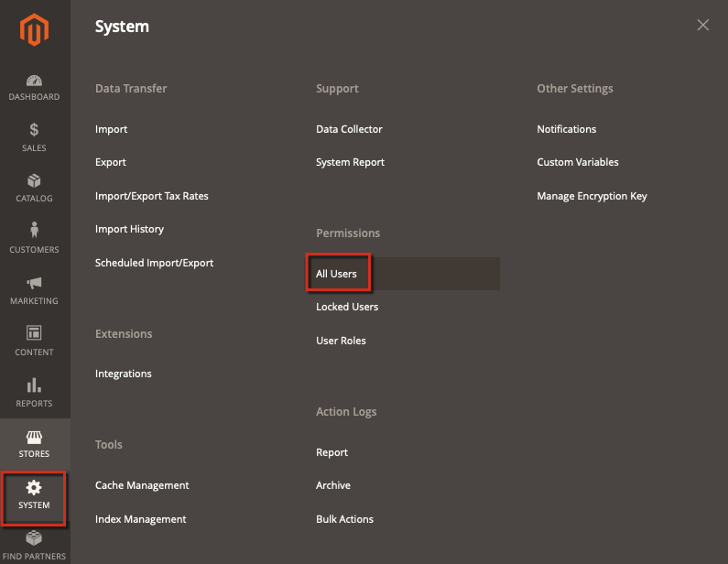Choose Locked Users entry
The image size is (728, 564).
(x=347, y=307)
